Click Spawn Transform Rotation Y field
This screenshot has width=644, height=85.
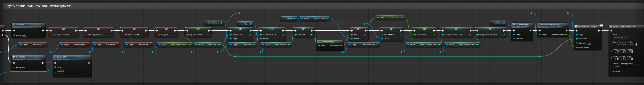(x=624, y=52)
